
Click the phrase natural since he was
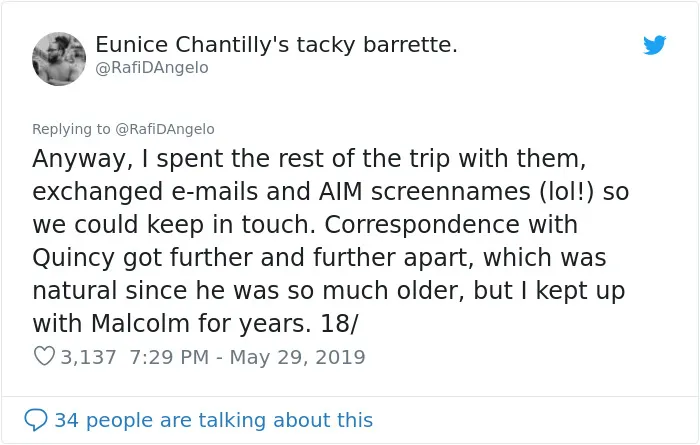pos(155,291)
